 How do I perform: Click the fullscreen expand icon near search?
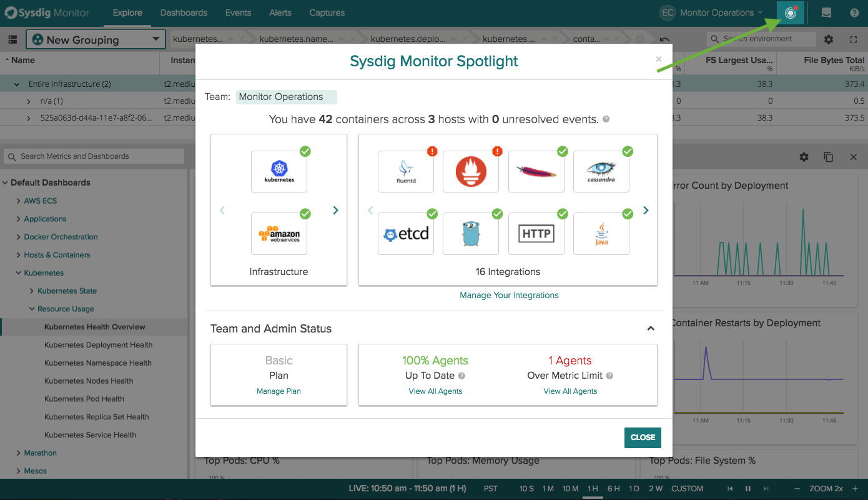pos(854,39)
